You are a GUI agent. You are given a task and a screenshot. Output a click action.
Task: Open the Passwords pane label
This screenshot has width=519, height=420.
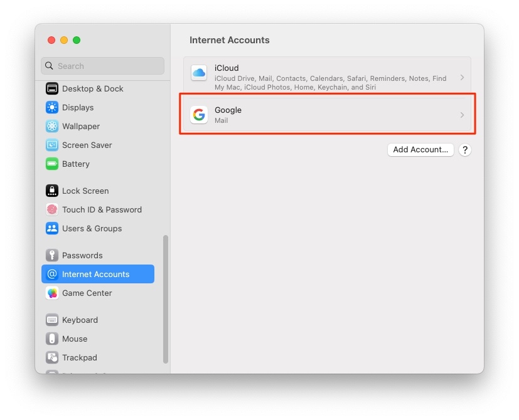click(82, 255)
